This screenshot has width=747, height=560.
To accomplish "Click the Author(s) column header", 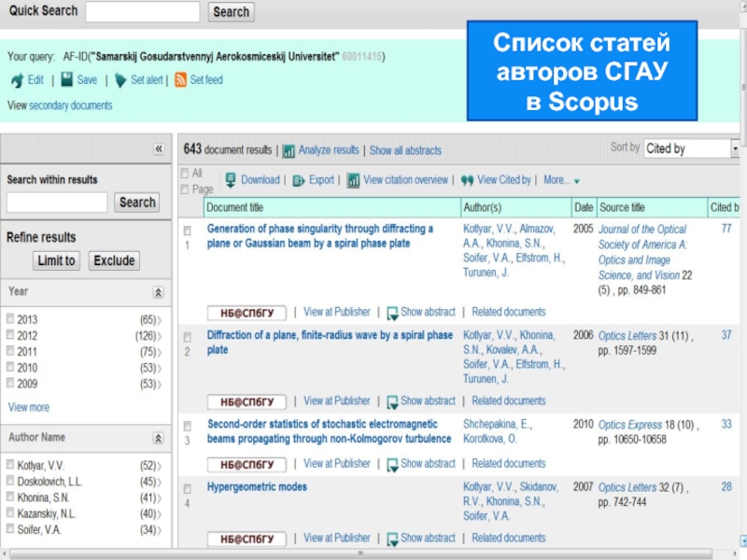I will pyautogui.click(x=483, y=207).
